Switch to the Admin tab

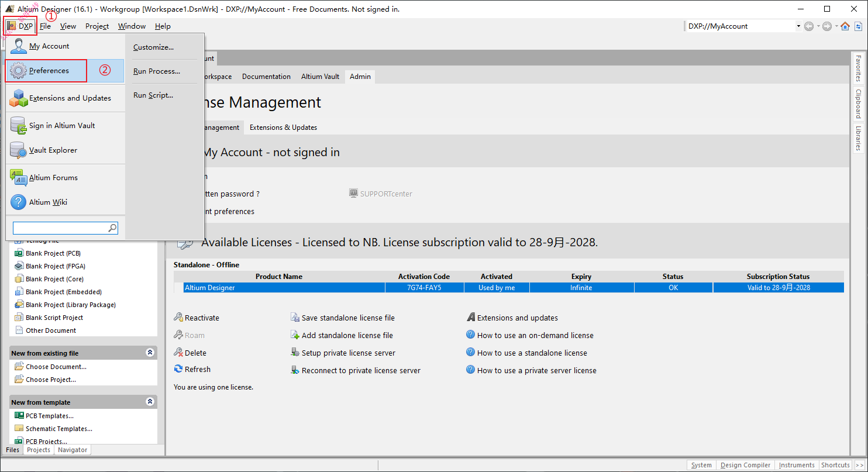360,77
